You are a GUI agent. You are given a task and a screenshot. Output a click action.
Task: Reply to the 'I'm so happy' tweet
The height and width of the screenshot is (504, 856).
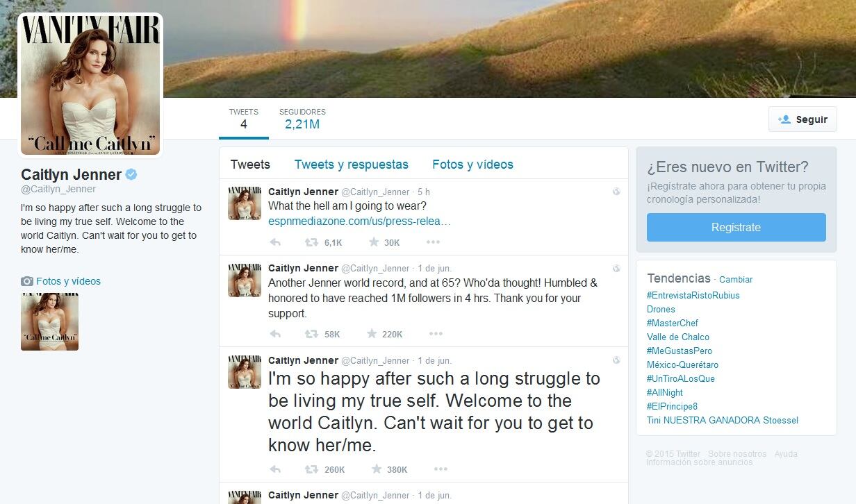tap(275, 469)
